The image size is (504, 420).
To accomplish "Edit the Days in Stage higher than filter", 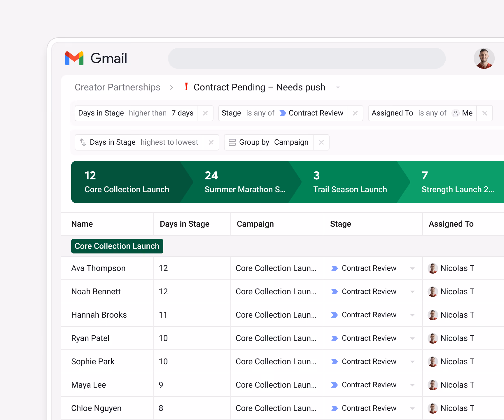I will (136, 113).
